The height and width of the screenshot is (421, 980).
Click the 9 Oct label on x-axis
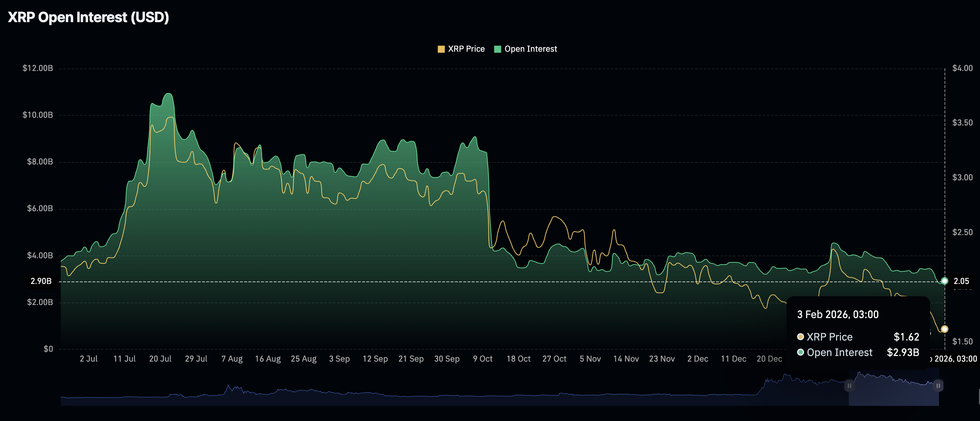coord(482,359)
